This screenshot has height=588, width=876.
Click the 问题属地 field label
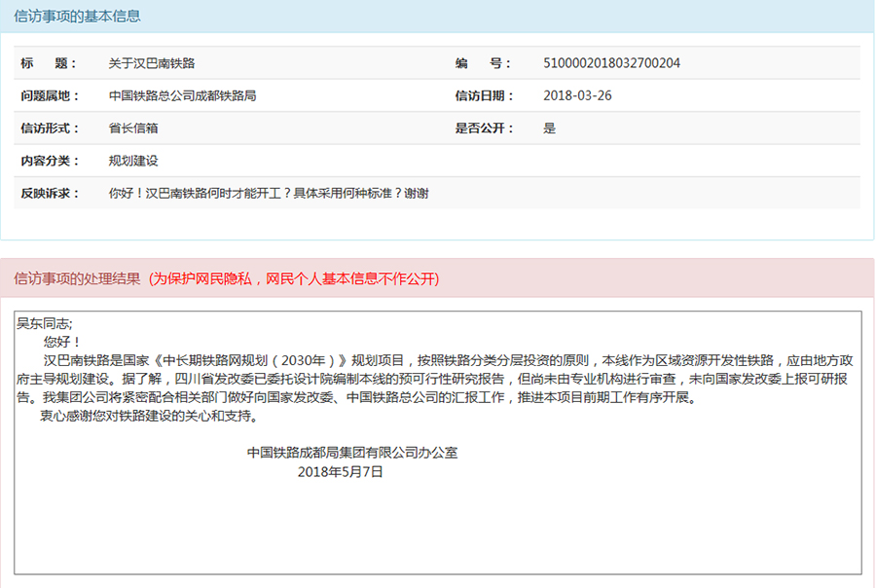coord(50,95)
